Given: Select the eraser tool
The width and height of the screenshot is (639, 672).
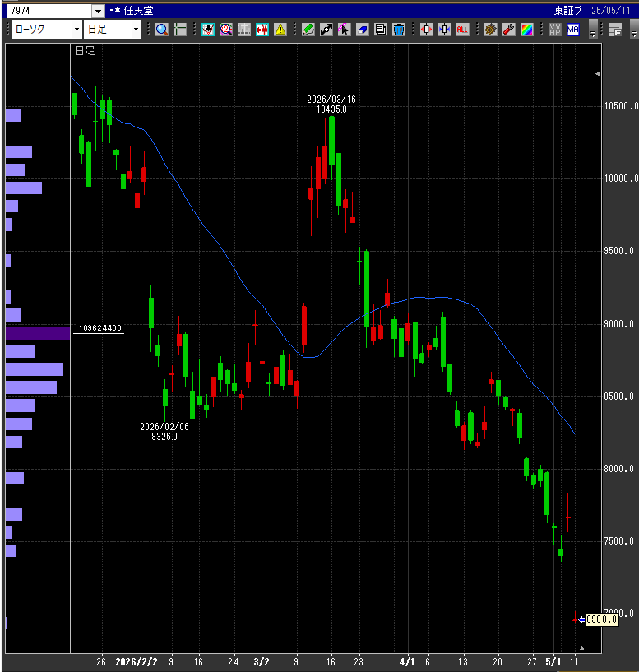Looking at the screenshot, I should click(x=362, y=30).
